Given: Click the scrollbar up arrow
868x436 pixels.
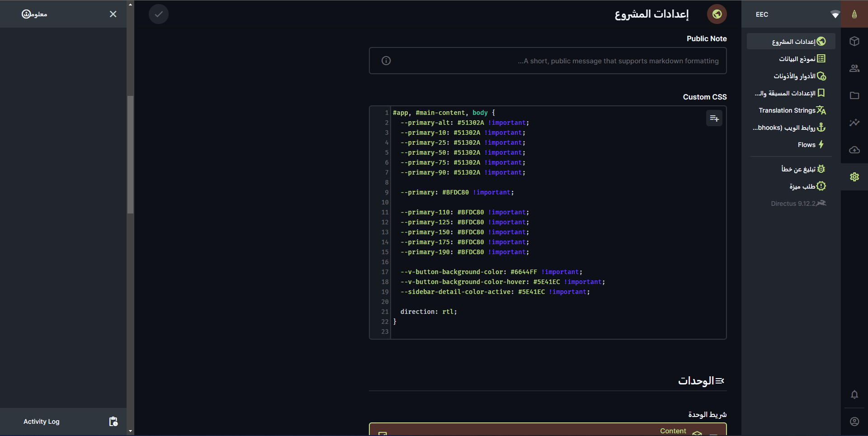Looking at the screenshot, I should (x=130, y=5).
